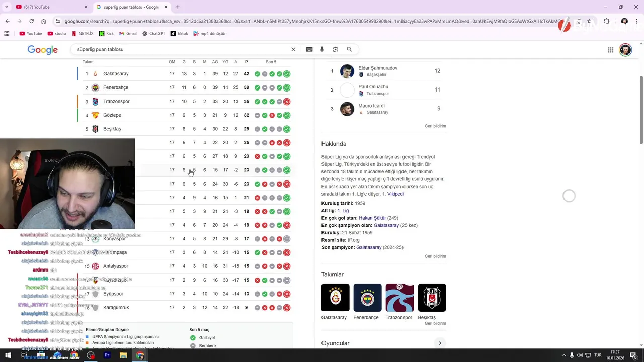Click the Google logo
This screenshot has height=362, width=644.
tap(42, 49)
